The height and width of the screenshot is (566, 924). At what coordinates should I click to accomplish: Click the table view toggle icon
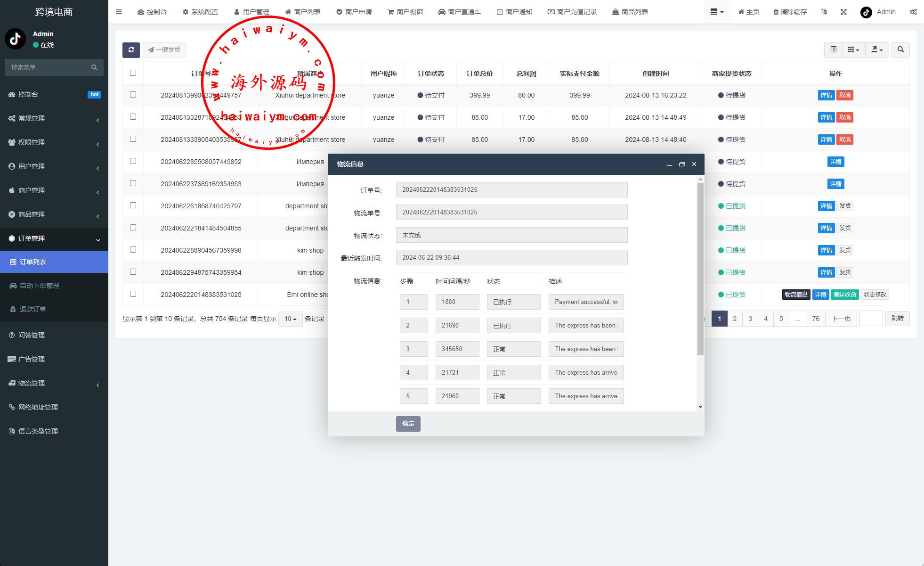point(833,50)
